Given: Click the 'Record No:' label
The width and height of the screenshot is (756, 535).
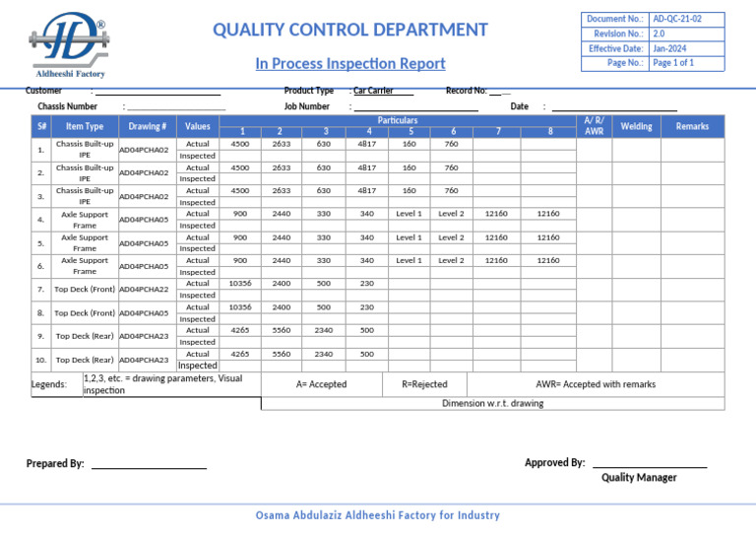Looking at the screenshot, I should [x=467, y=91].
